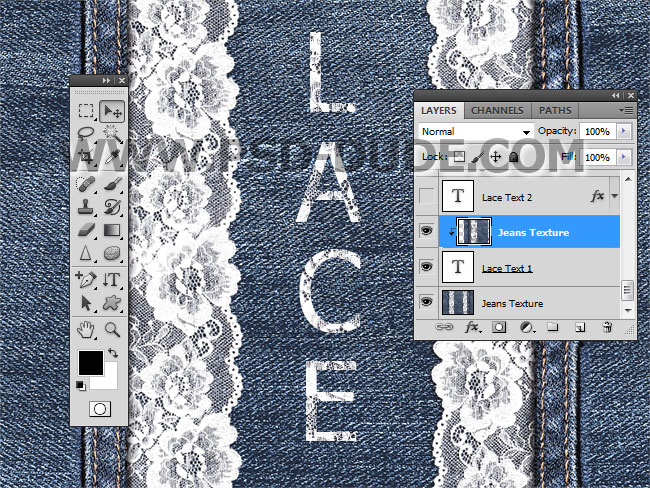Viewport: 650px width, 488px height.
Task: Select the Zoom magnifier tool
Action: [112, 329]
